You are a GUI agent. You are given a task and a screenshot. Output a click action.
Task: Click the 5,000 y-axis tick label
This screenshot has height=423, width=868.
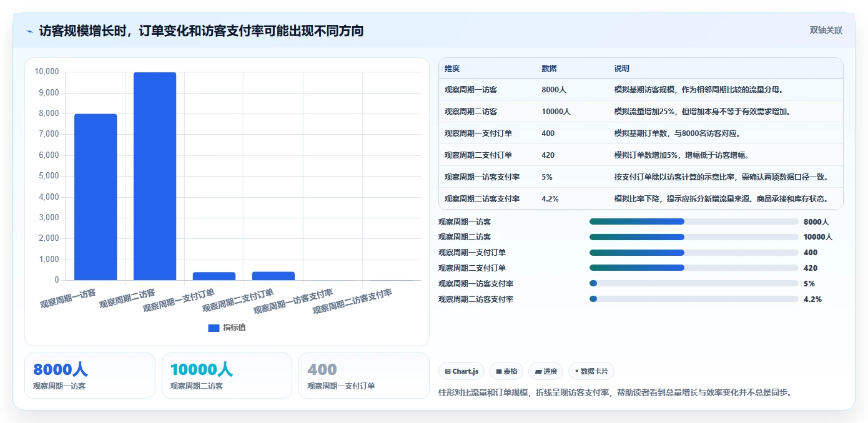[49, 176]
